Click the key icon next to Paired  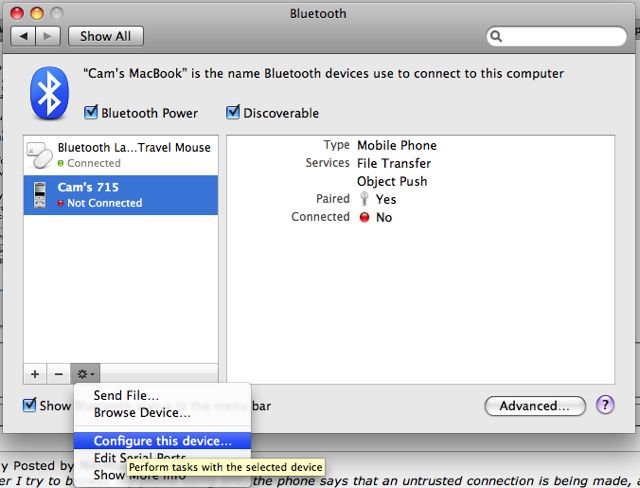[x=364, y=199]
